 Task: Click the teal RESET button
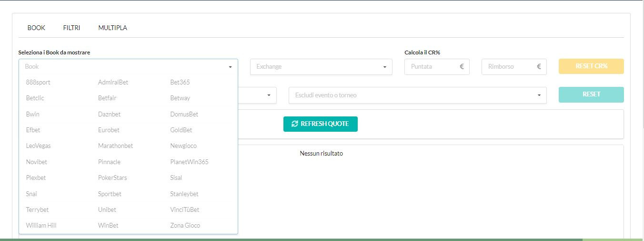[591, 94]
